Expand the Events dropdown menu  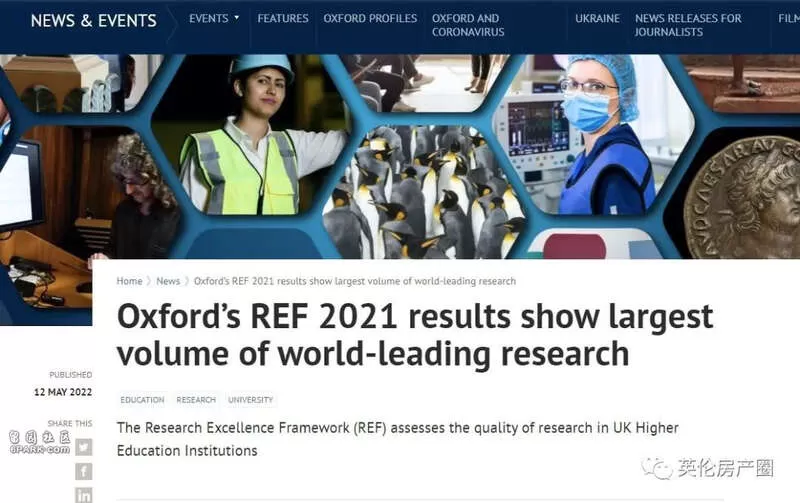[214, 18]
